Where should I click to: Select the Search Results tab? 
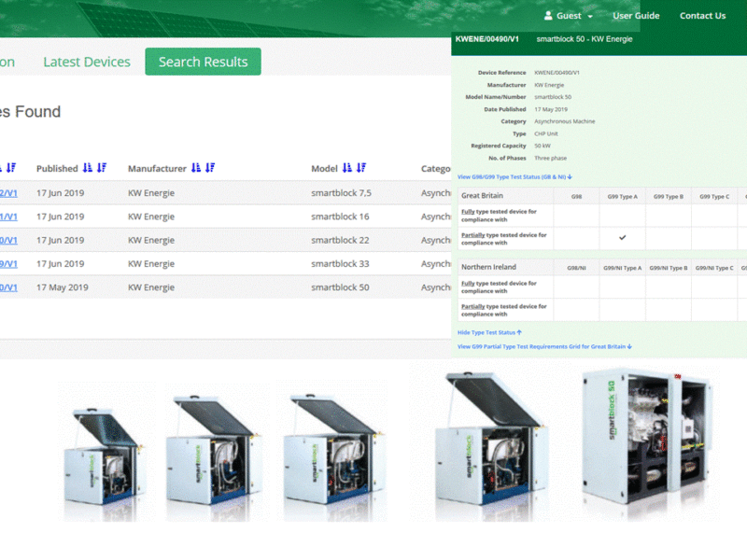tap(203, 62)
